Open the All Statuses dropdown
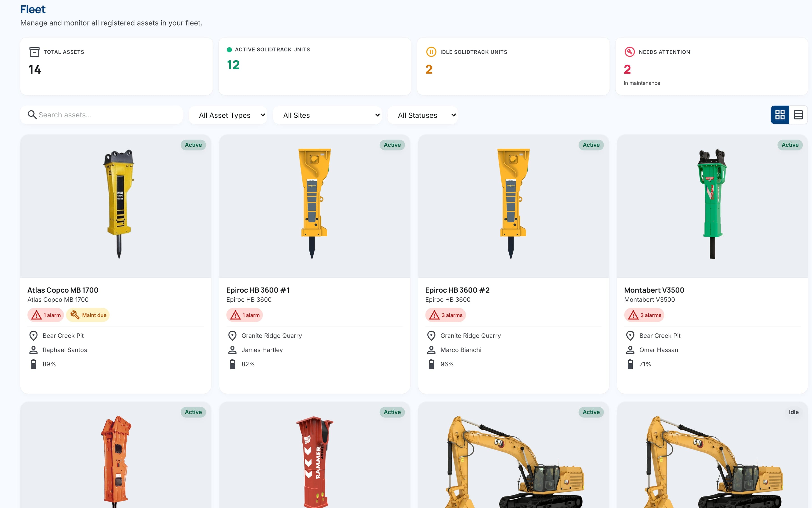Viewport: 812px width, 508px height. pyautogui.click(x=422, y=115)
